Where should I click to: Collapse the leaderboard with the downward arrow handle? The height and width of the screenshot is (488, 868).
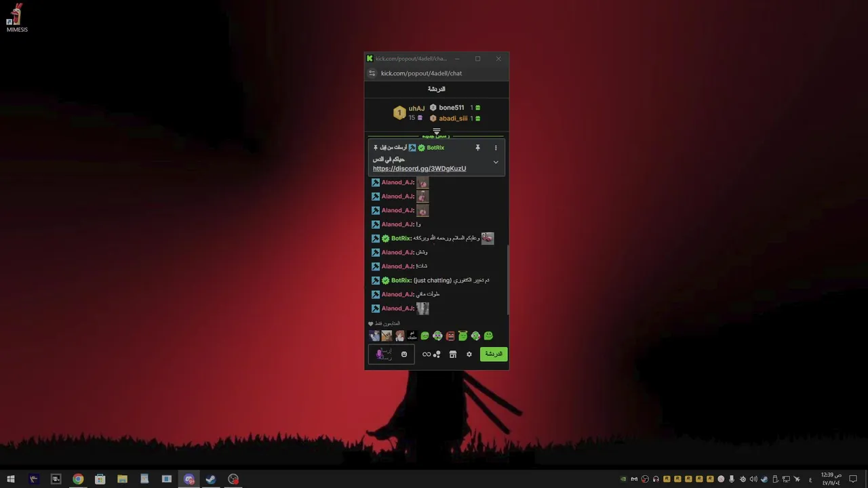coord(437,131)
